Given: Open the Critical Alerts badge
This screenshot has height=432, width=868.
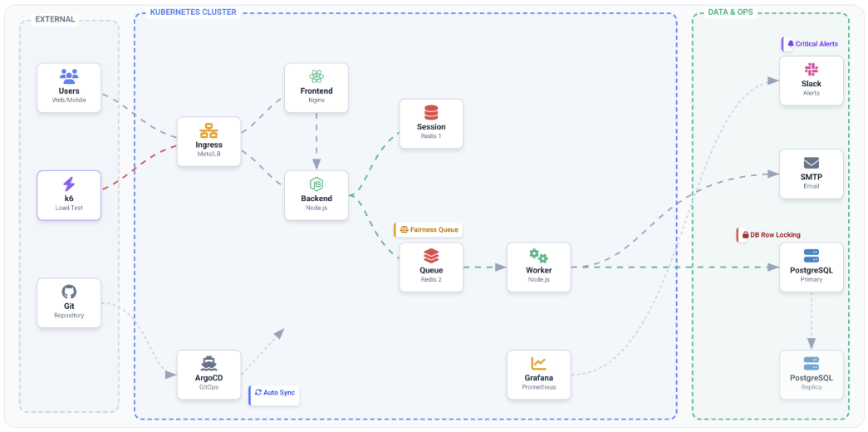Looking at the screenshot, I should [x=812, y=44].
